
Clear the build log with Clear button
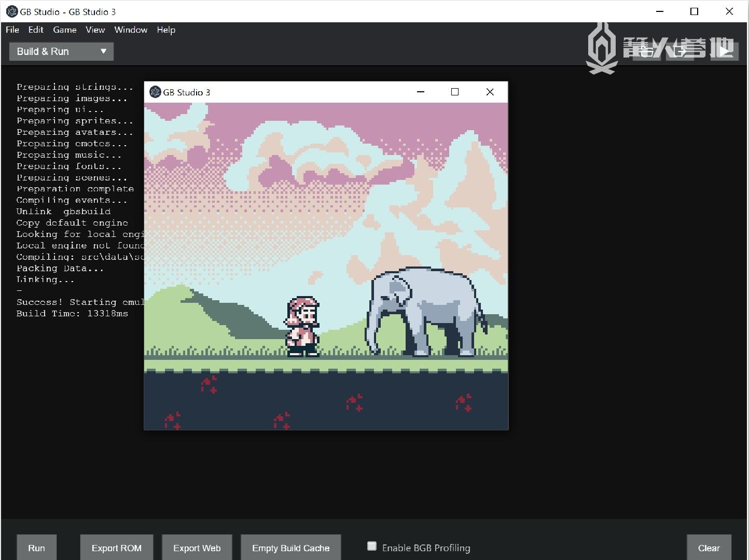pos(709,548)
